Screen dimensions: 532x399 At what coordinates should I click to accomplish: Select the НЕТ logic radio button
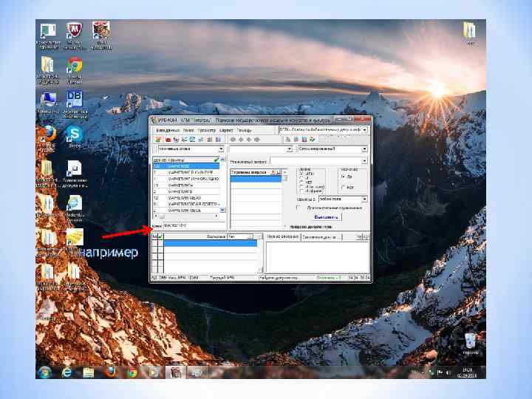coord(301,183)
